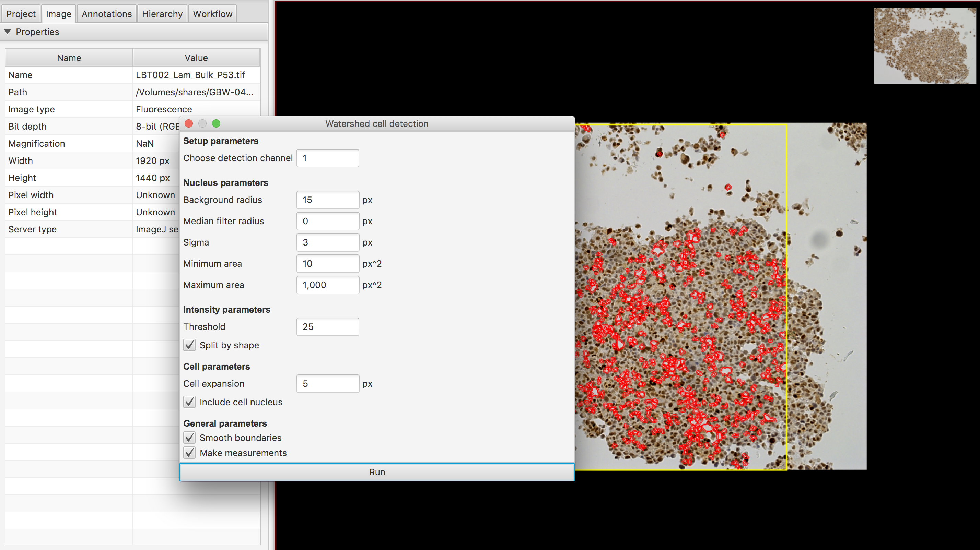Select the Name column header
This screenshot has width=980, height=550.
tap(69, 58)
